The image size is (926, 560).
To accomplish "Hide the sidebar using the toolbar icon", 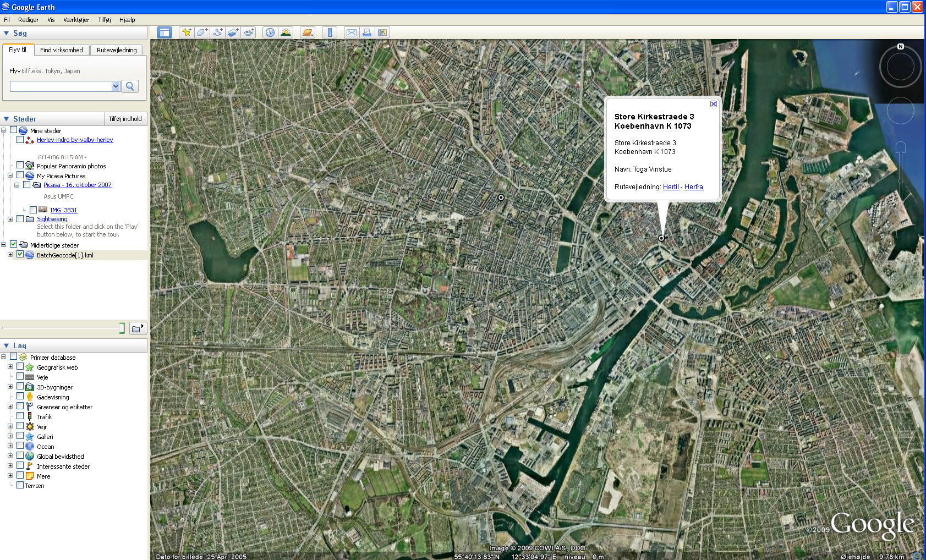I will tap(165, 32).
